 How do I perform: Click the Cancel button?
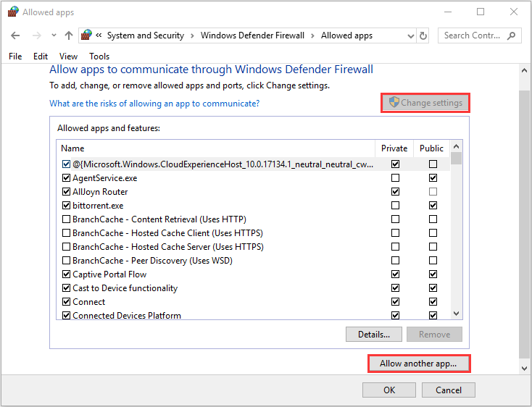click(448, 390)
